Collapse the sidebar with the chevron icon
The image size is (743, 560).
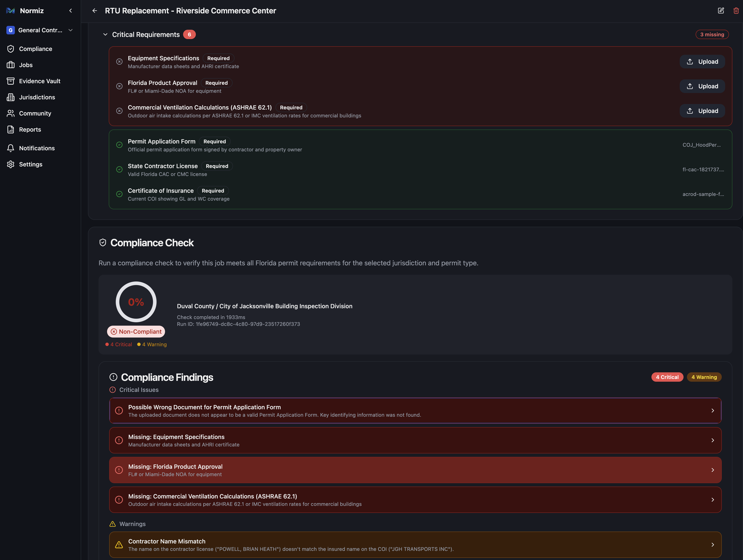point(71,11)
